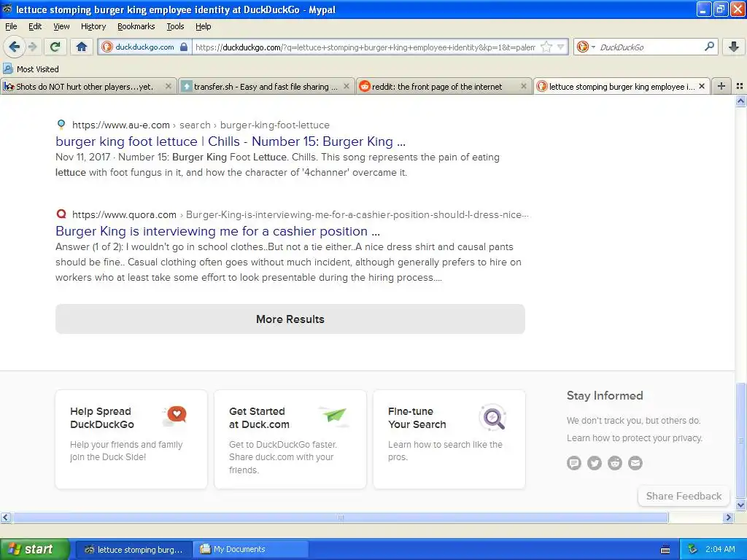Open the Most Visited bookmarks folder
747x560 pixels.
(x=31, y=69)
